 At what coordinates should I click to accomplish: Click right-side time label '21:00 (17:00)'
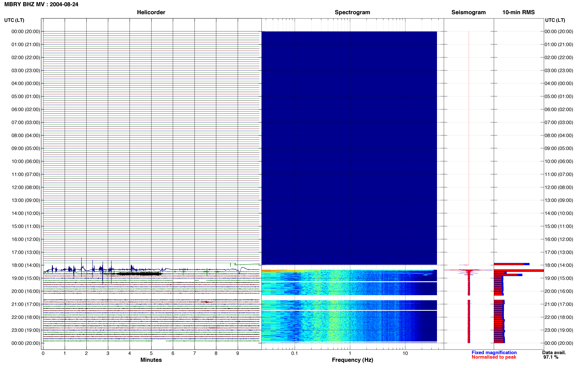click(x=559, y=304)
